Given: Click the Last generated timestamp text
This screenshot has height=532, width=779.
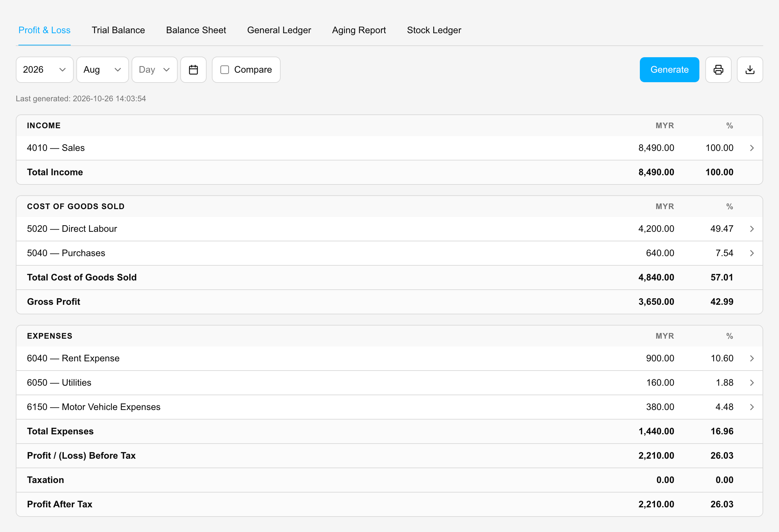Looking at the screenshot, I should (81, 99).
